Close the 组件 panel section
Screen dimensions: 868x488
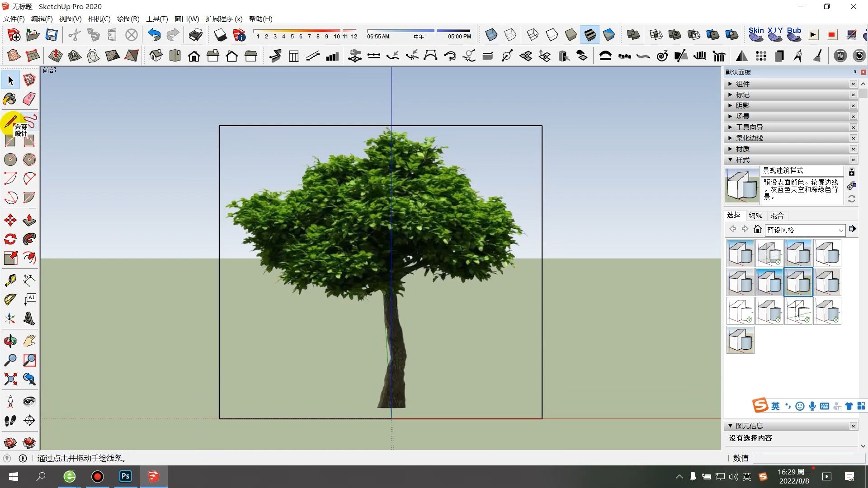(x=853, y=84)
